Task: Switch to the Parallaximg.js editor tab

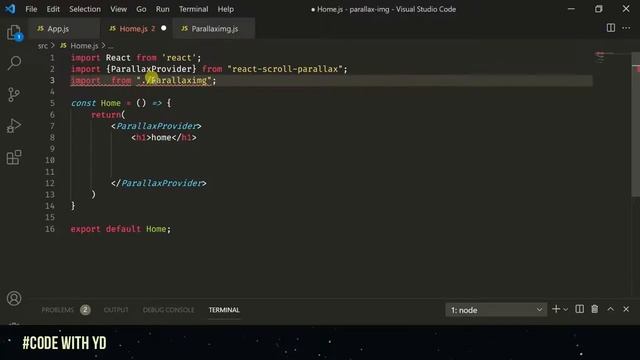Action: (x=214, y=29)
